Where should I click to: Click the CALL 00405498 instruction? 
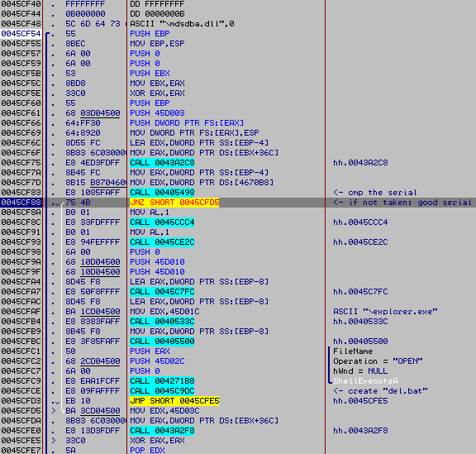pos(162,193)
